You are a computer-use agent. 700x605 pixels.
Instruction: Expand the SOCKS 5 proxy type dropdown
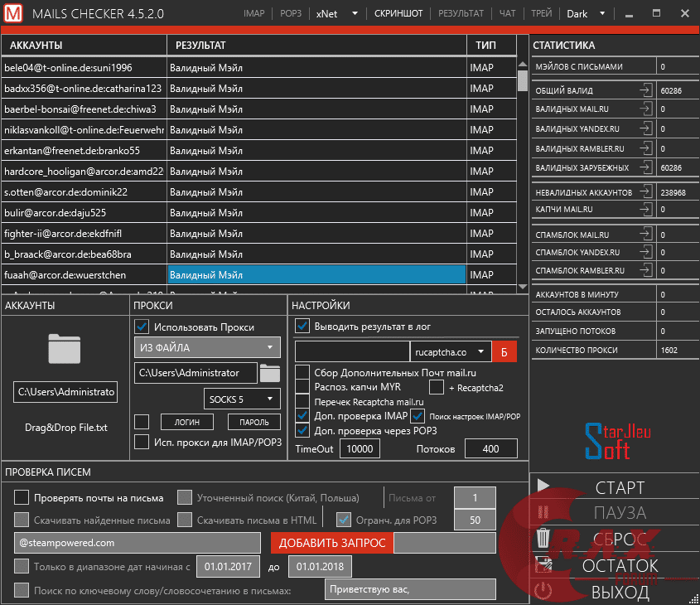coord(242,399)
